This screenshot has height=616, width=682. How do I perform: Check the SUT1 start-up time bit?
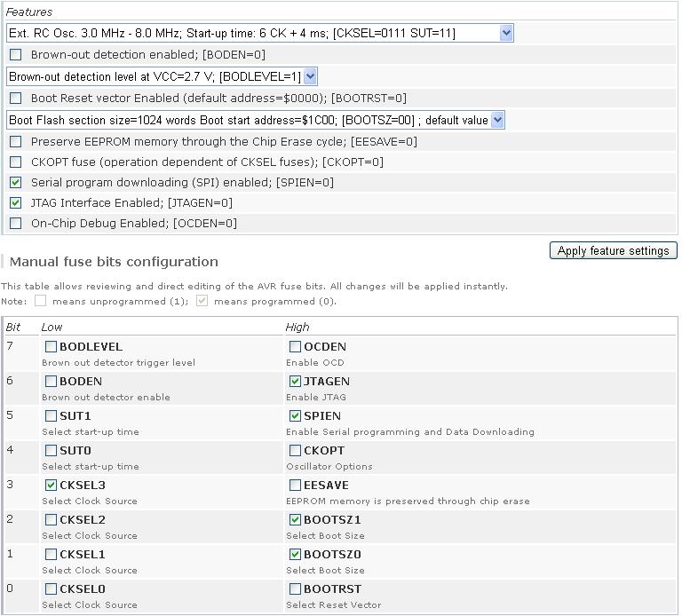pos(52,416)
